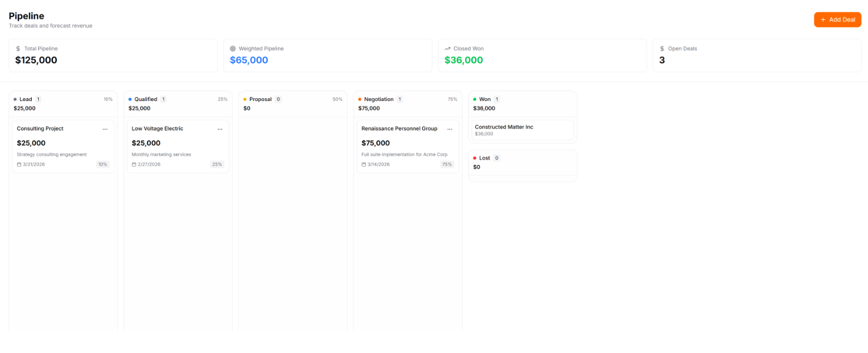
Task: Click the dollar icon beside Total Pipeline
Action: coord(18,49)
